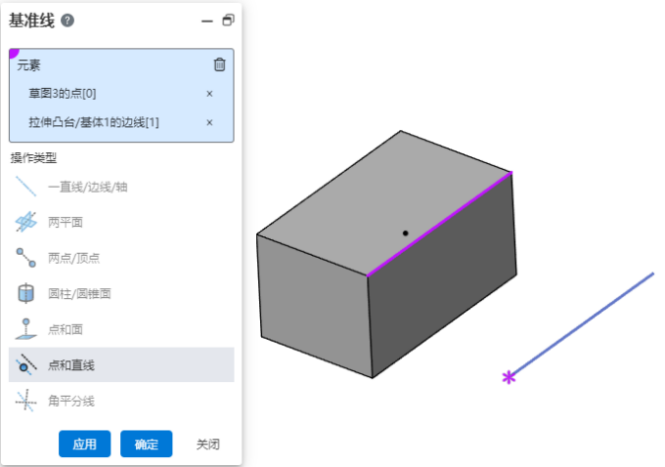
Task: Choose the 一直线/边线/轴 operation type label
Action: [x=87, y=187]
